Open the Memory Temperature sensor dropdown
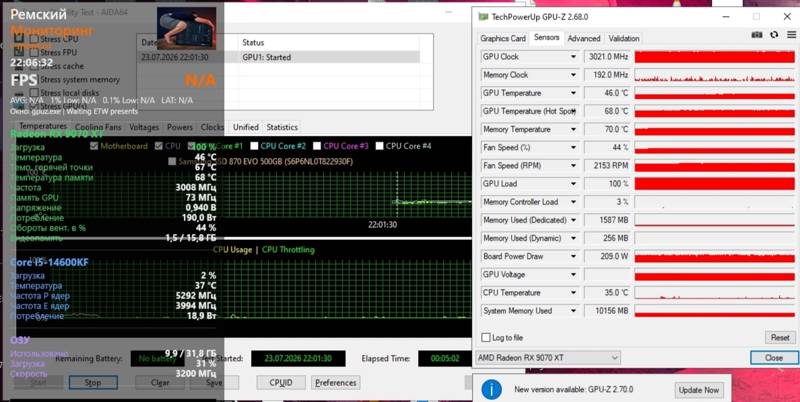Image resolution: width=800 pixels, height=402 pixels. click(573, 129)
